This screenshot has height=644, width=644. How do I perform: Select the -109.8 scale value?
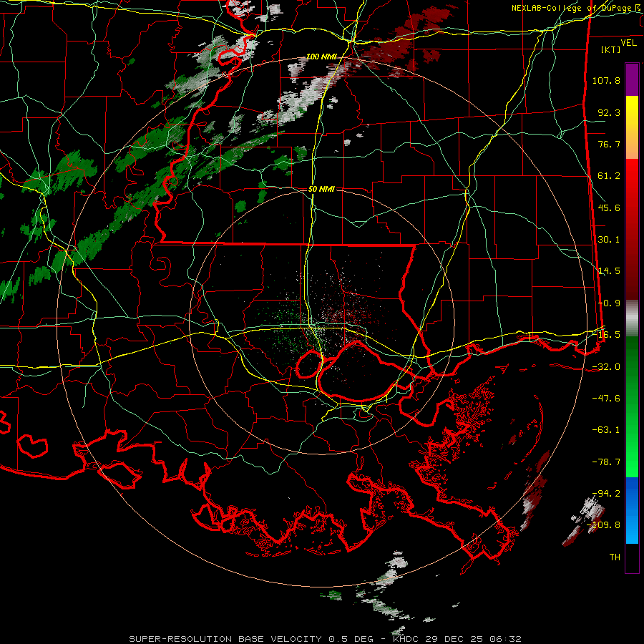click(603, 525)
